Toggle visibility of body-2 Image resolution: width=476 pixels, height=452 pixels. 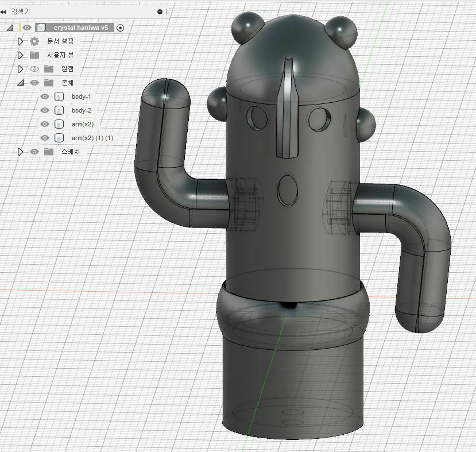point(45,110)
